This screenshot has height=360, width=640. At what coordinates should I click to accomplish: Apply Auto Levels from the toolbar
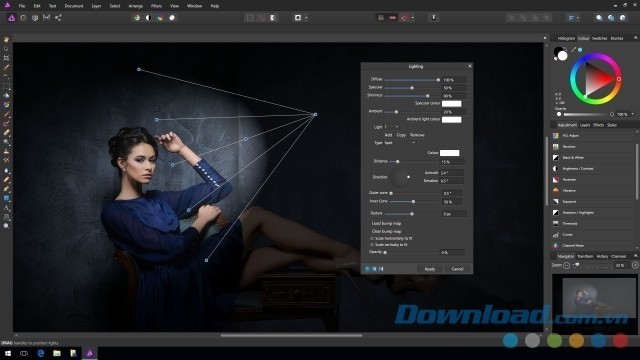click(137, 18)
